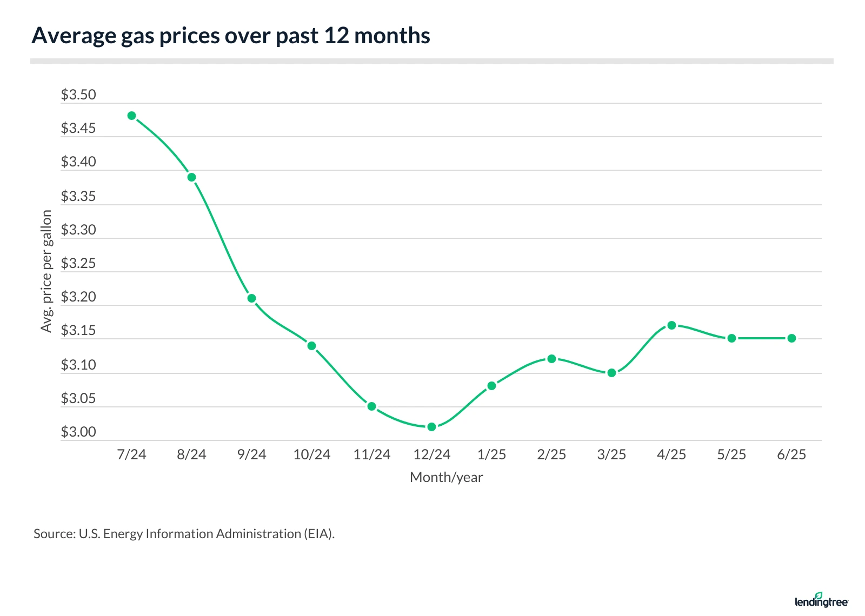Viewport: 865px width, 616px height.
Task: Click the 4/25 data point marker
Action: pyautogui.click(x=671, y=325)
